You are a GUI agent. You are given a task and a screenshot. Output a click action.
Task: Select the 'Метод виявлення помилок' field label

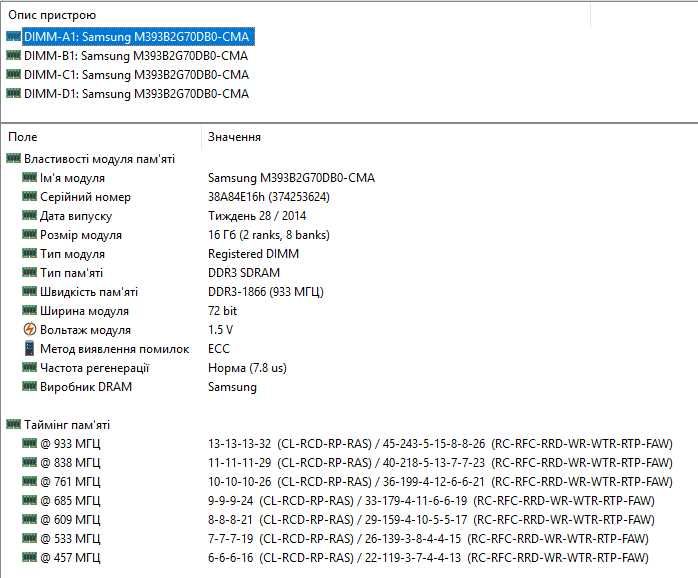pyautogui.click(x=115, y=349)
